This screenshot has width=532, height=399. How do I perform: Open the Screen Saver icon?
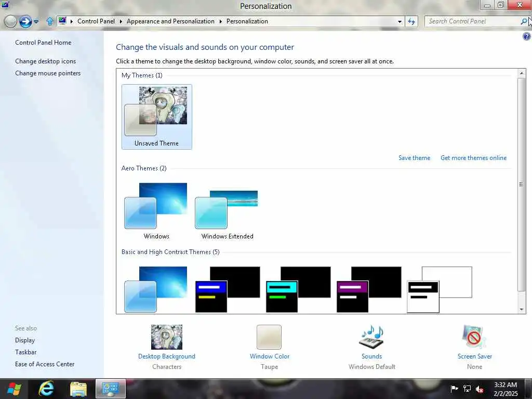pyautogui.click(x=474, y=337)
